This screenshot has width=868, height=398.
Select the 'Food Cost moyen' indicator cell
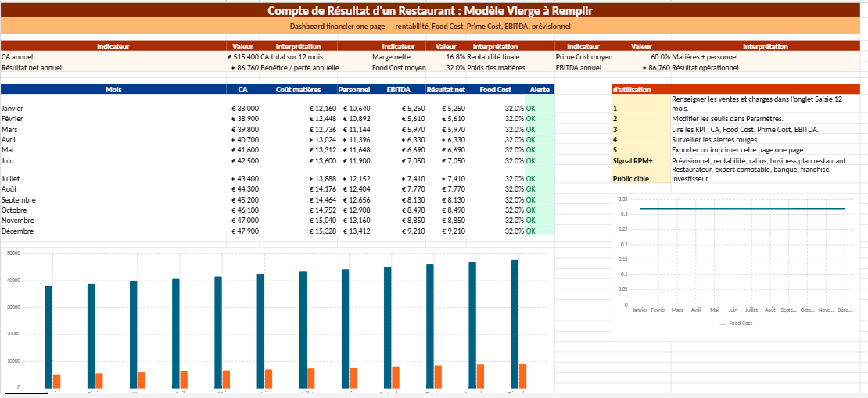(399, 67)
